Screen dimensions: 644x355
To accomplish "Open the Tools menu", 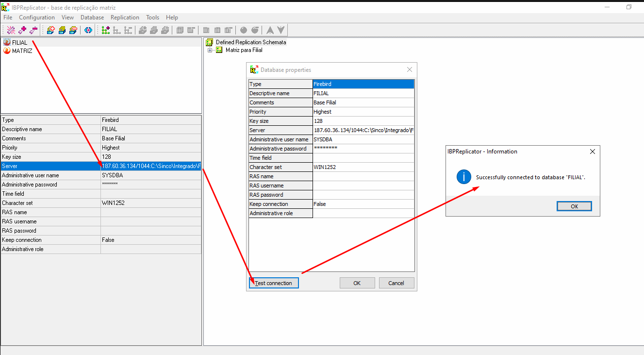I will pyautogui.click(x=152, y=17).
